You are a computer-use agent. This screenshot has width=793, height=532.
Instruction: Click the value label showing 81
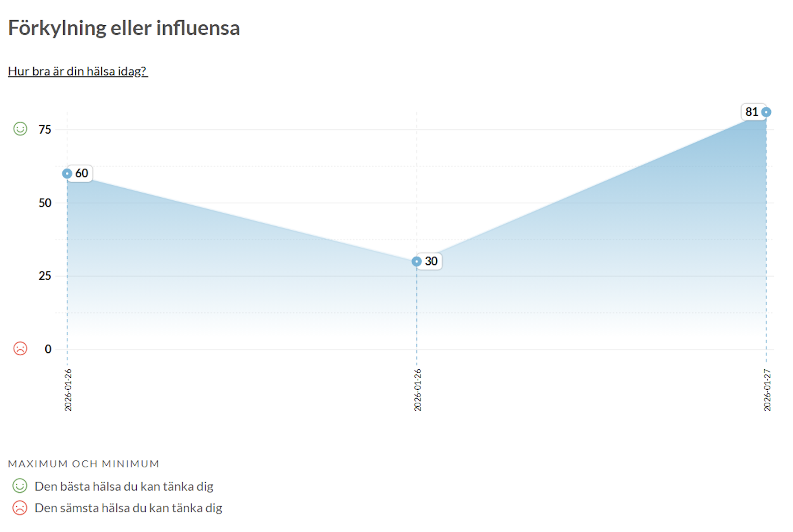tap(752, 112)
